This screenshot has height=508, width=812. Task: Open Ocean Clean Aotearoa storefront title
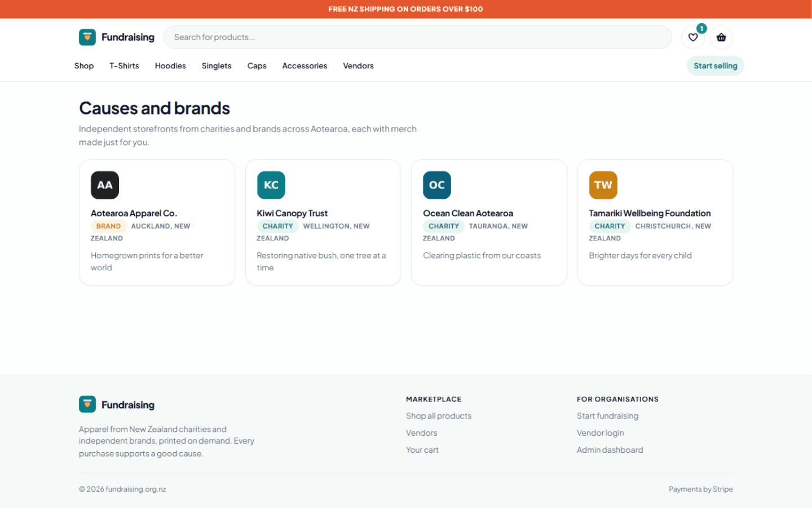point(468,213)
